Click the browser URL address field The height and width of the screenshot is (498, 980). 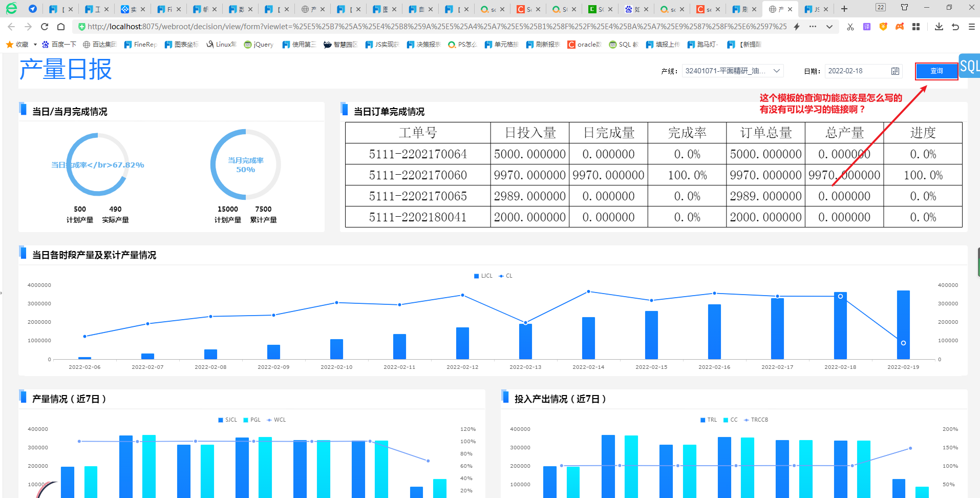(437, 27)
